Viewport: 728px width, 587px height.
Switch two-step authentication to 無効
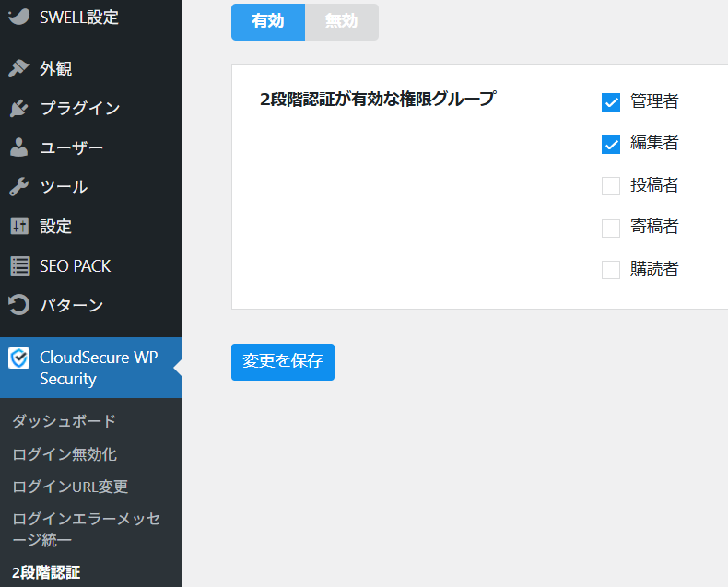click(341, 21)
